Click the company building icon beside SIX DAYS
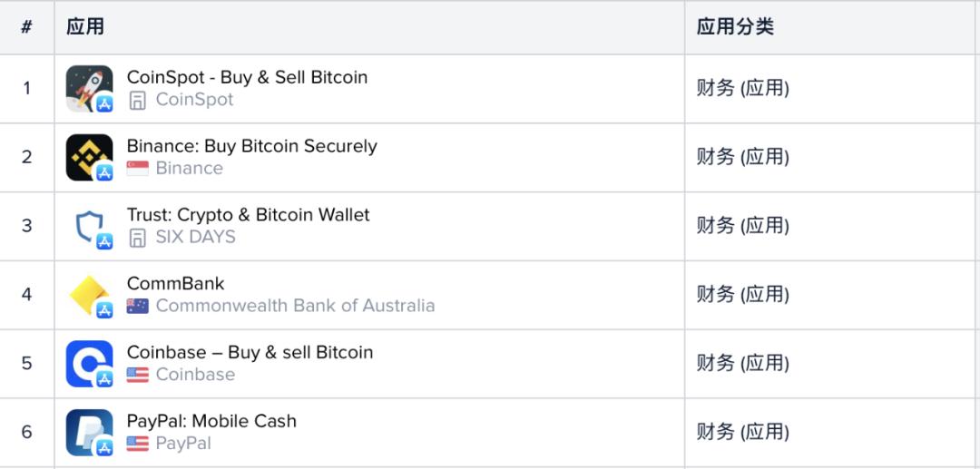This screenshot has height=469, width=980. [x=138, y=238]
